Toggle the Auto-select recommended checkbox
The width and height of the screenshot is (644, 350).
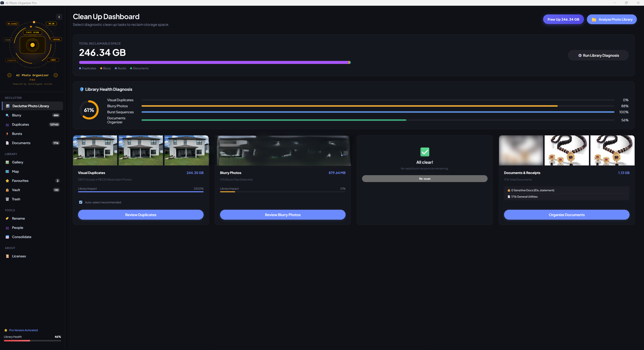coord(81,202)
